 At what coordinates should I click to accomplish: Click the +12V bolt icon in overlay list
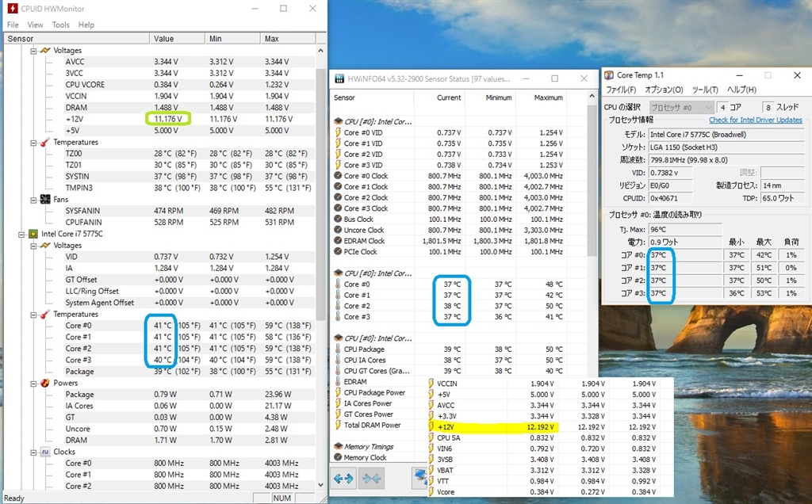(431, 427)
